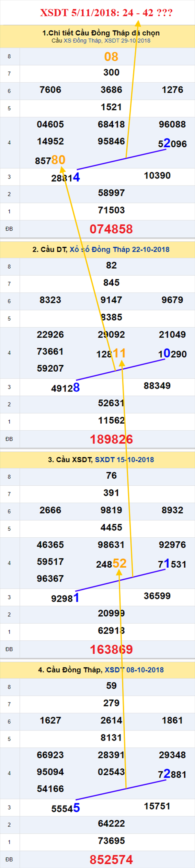Image resolution: width=195 pixels, height=868 pixels.
Task: Click the prize-1 number 71503
Action: 111,210
